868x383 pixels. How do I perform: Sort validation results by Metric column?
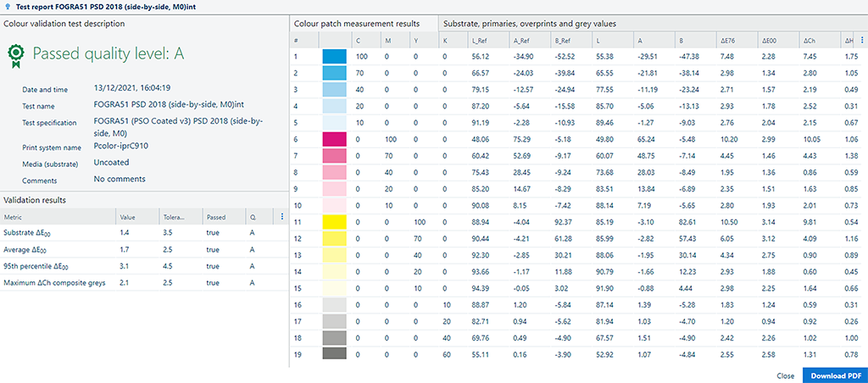[17, 216]
